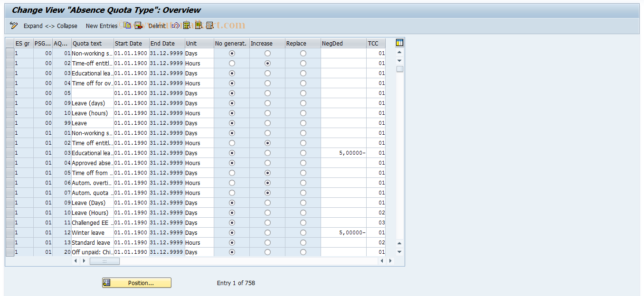
Task: Click the TCC column header
Action: (376, 43)
